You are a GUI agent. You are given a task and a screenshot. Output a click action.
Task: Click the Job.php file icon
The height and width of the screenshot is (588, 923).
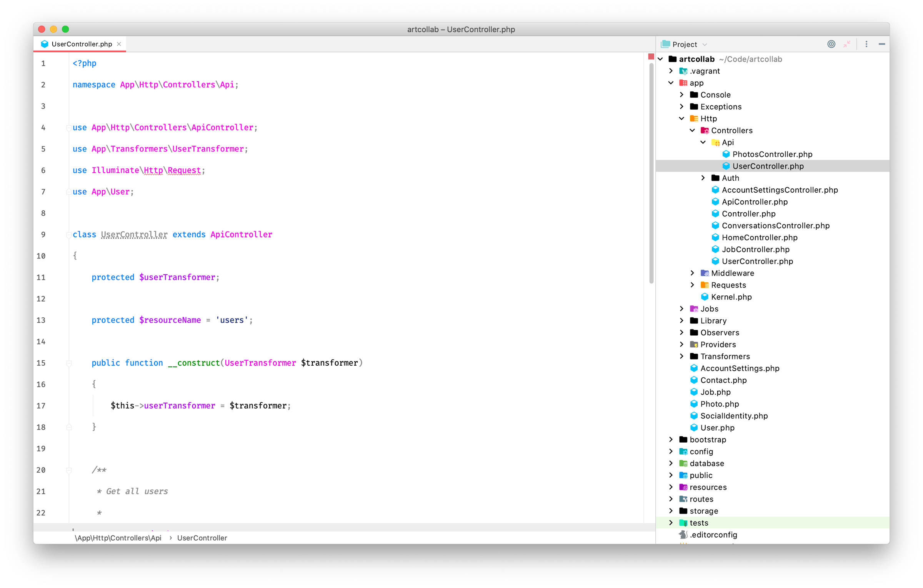[694, 392]
